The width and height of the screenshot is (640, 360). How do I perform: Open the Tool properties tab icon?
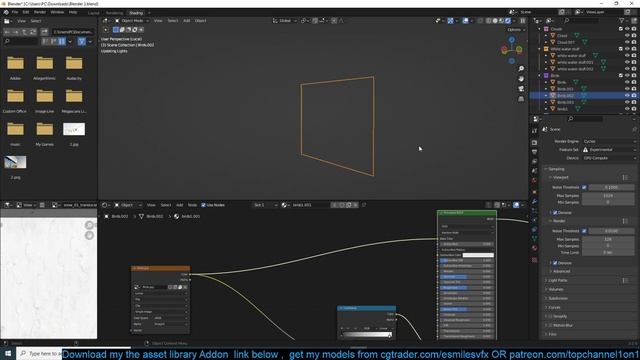pyautogui.click(x=534, y=131)
